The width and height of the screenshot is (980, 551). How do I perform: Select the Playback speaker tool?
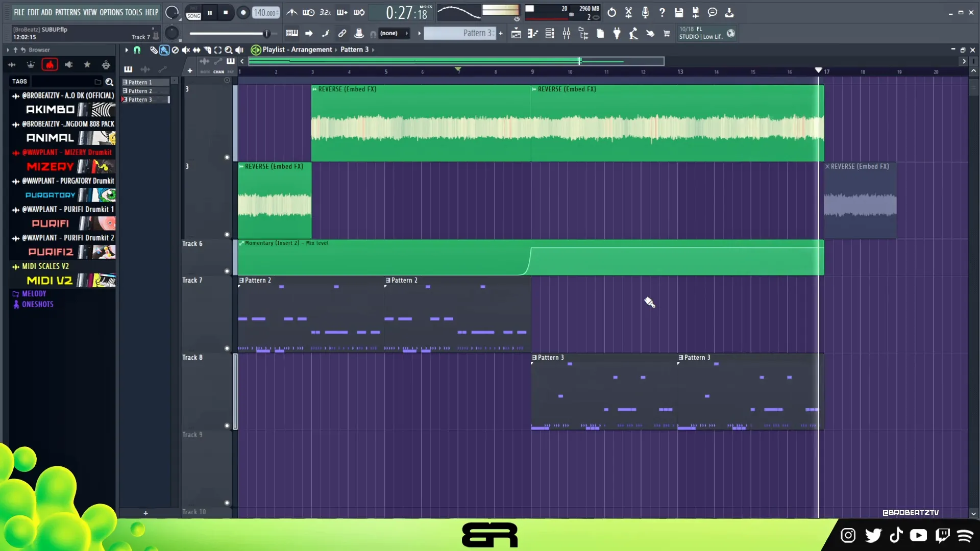[x=239, y=50]
